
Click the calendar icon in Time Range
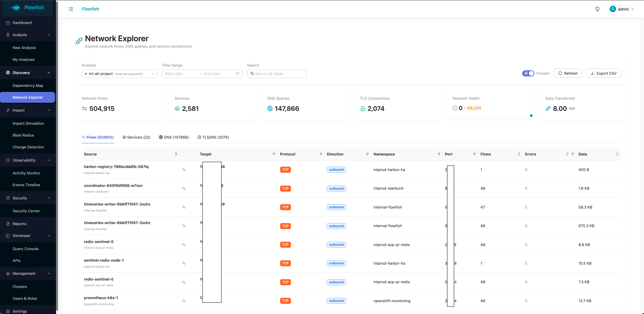pyautogui.click(x=237, y=74)
